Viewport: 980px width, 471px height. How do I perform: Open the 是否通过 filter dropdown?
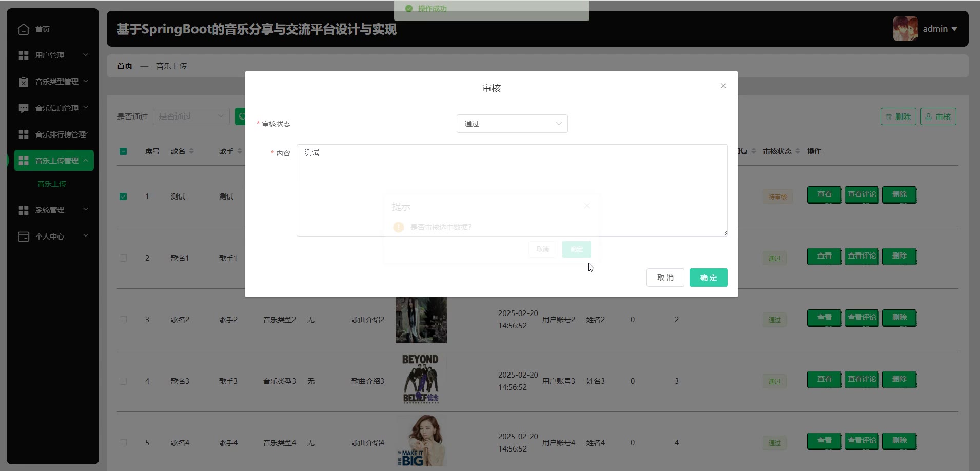pos(191,116)
